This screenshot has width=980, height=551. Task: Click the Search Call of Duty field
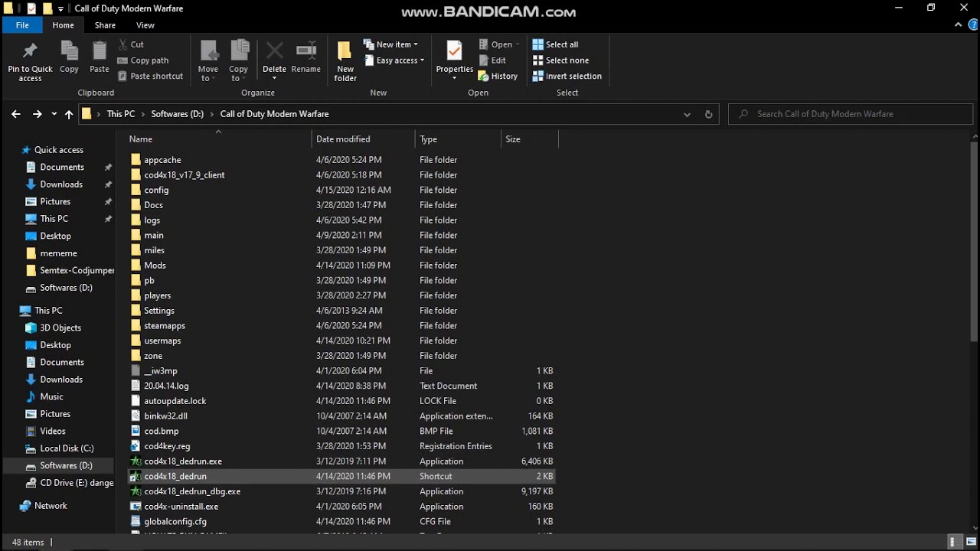point(851,114)
